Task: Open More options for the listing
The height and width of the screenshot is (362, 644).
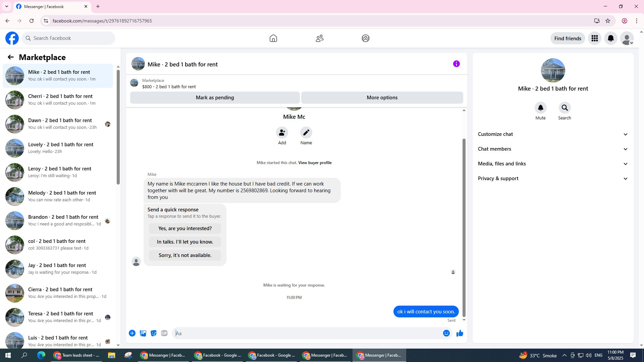Action: coord(382,98)
